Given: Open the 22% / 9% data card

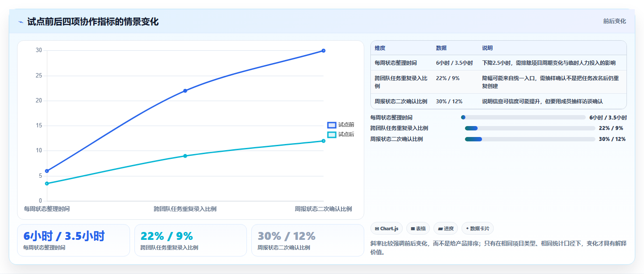Looking at the screenshot, I should [191, 240].
